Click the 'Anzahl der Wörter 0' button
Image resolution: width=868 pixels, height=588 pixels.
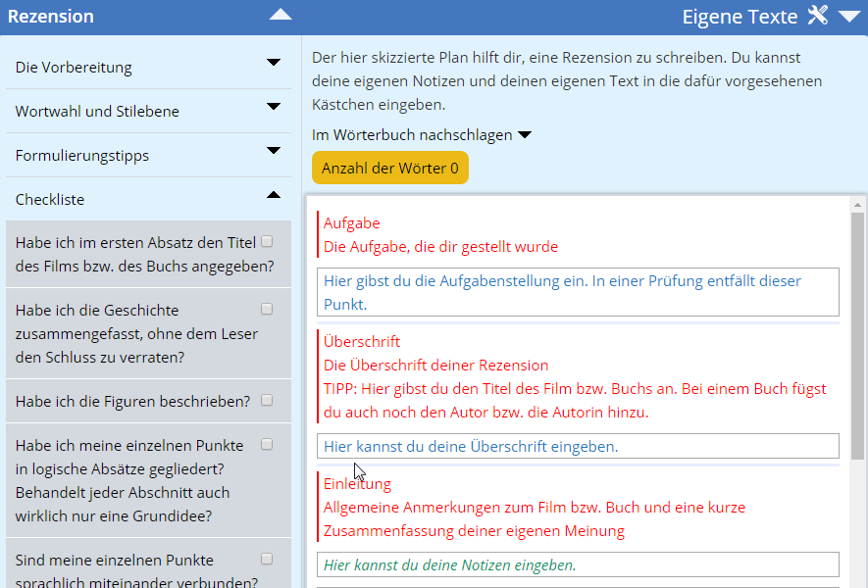point(389,168)
